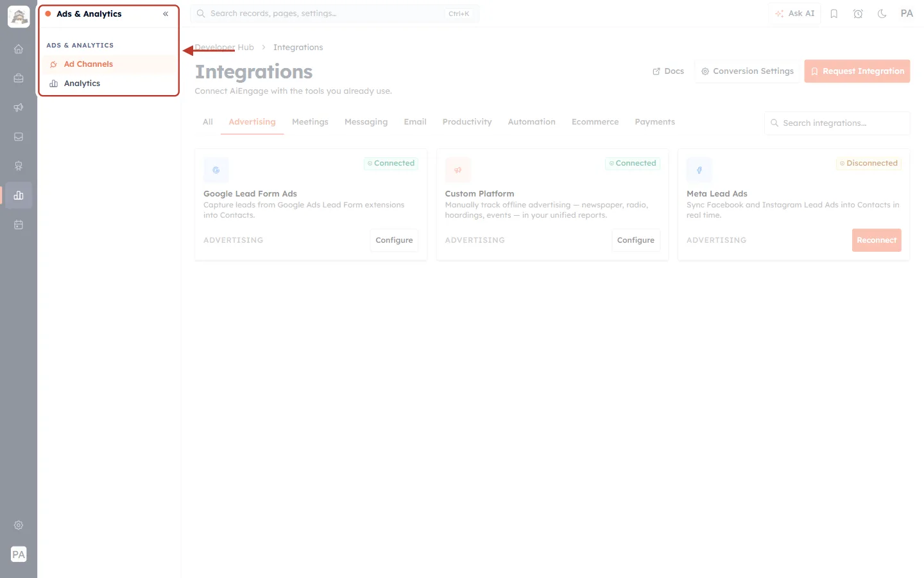The width and height of the screenshot is (924, 578).
Task: Open the inbox tray icon in the sidebar rail
Action: coord(19,137)
